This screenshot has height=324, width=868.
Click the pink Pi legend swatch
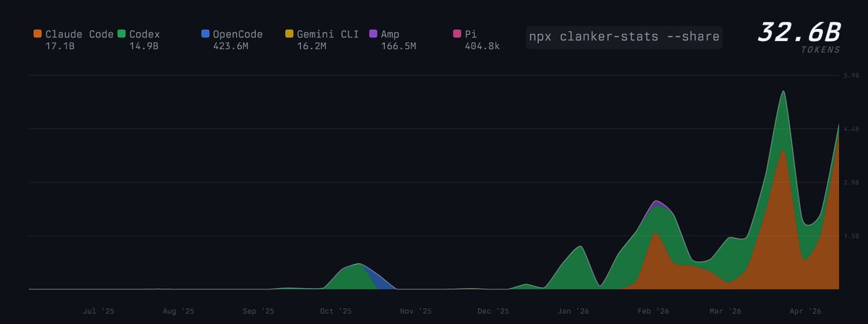click(457, 34)
